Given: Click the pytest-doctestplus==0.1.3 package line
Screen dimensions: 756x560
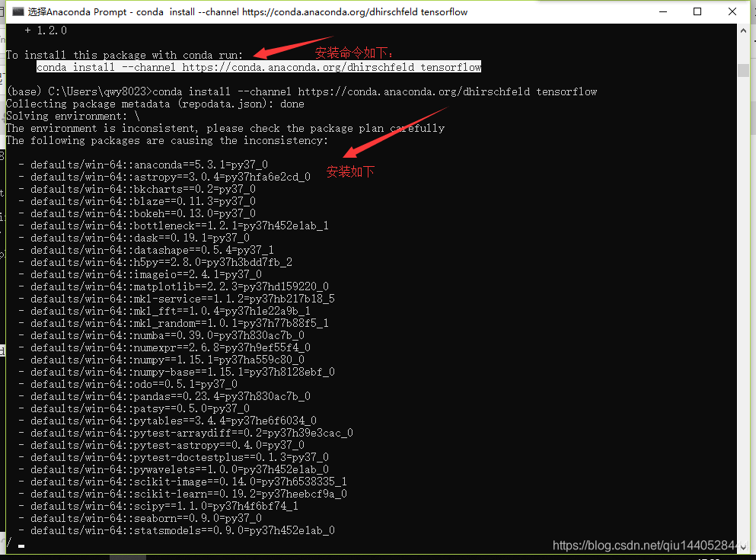Looking at the screenshot, I should point(174,457).
